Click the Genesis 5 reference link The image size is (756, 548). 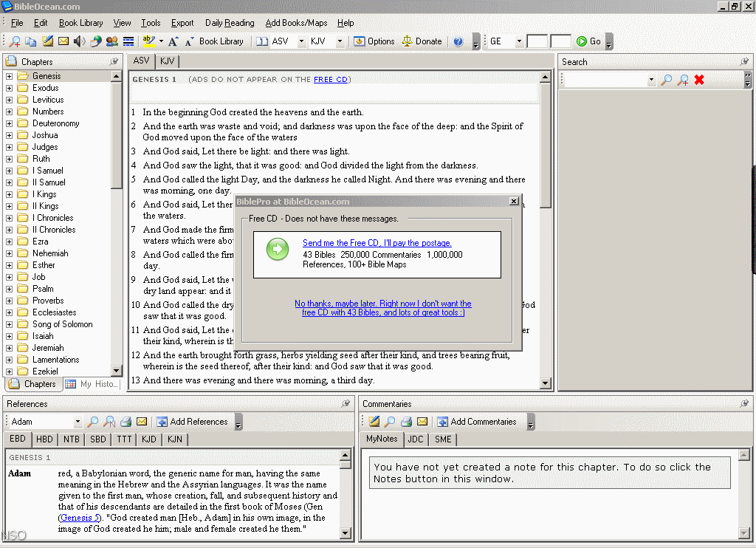pyautogui.click(x=80, y=518)
